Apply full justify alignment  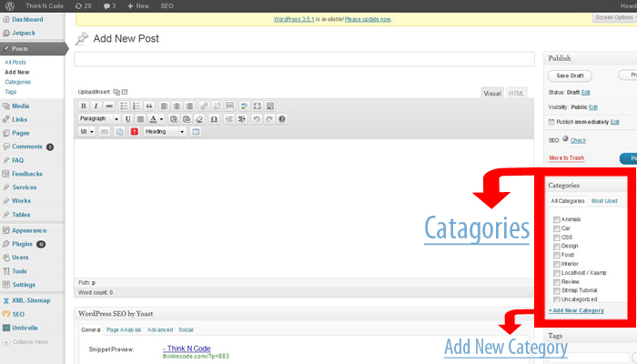click(x=140, y=119)
